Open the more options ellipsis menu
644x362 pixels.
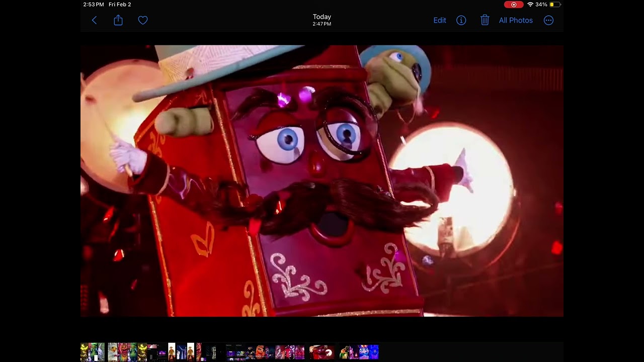click(x=548, y=20)
